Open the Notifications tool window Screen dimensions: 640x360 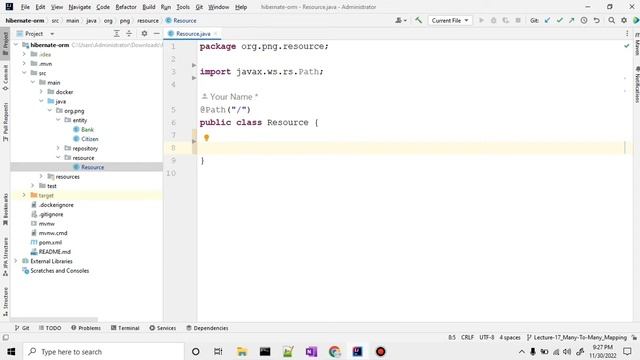click(x=637, y=84)
